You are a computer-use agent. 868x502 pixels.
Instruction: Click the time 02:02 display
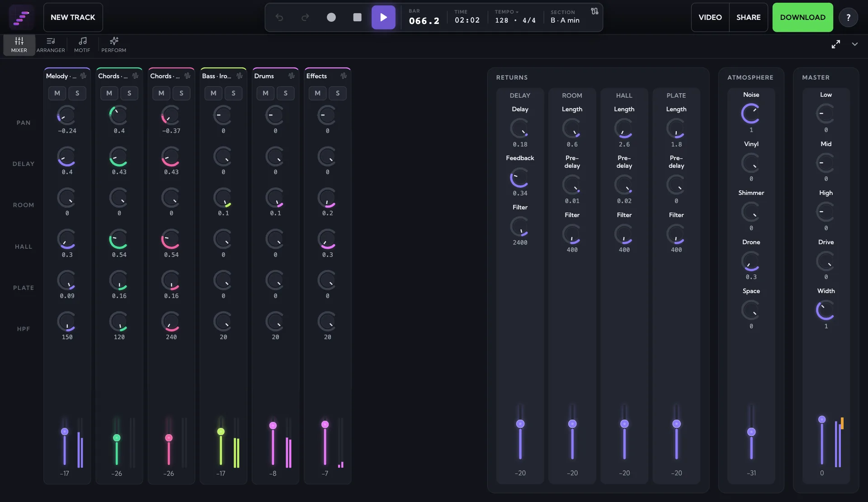(x=467, y=20)
